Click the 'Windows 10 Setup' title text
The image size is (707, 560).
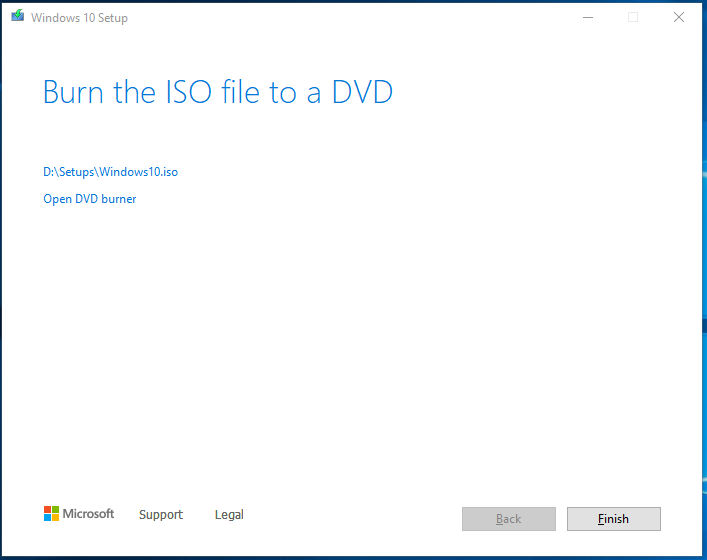point(79,18)
